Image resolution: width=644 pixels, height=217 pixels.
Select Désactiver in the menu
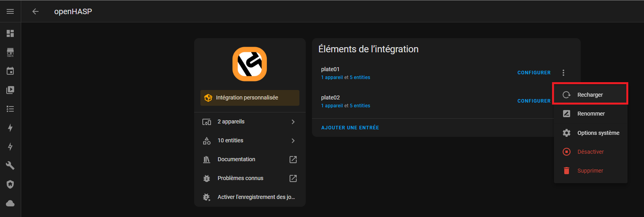click(x=591, y=152)
